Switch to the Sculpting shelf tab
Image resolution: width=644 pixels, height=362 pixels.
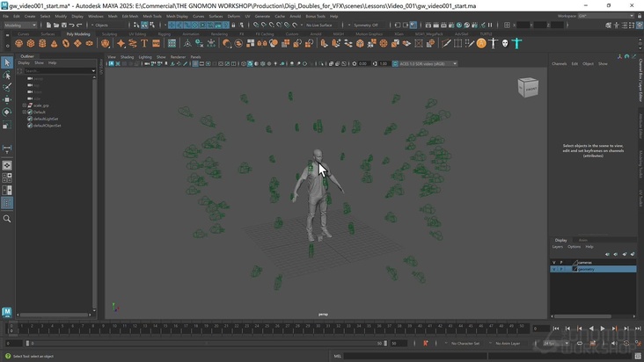tap(109, 33)
